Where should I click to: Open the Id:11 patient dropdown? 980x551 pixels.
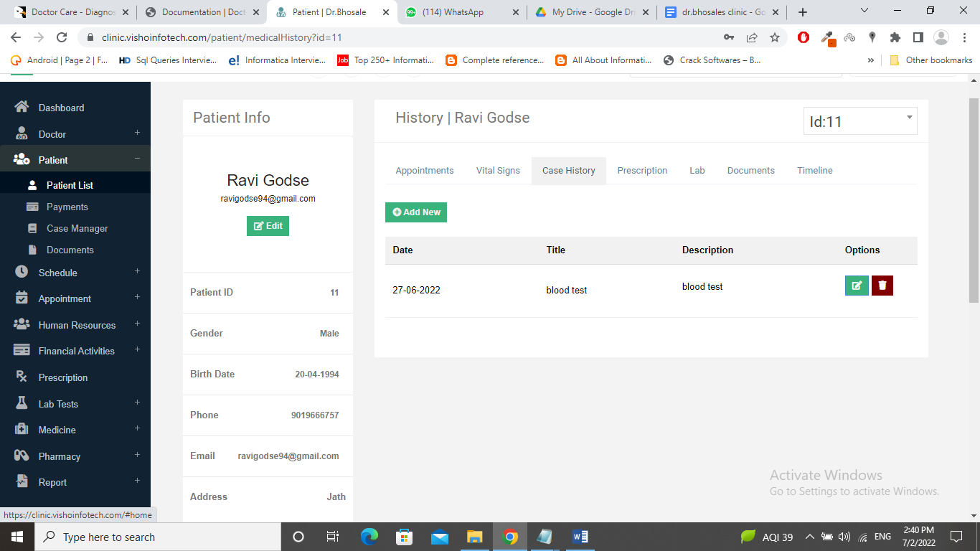pyautogui.click(x=859, y=121)
